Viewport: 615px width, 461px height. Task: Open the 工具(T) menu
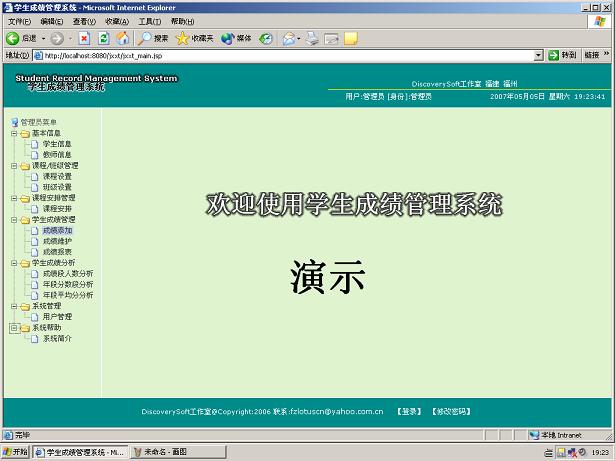point(149,21)
